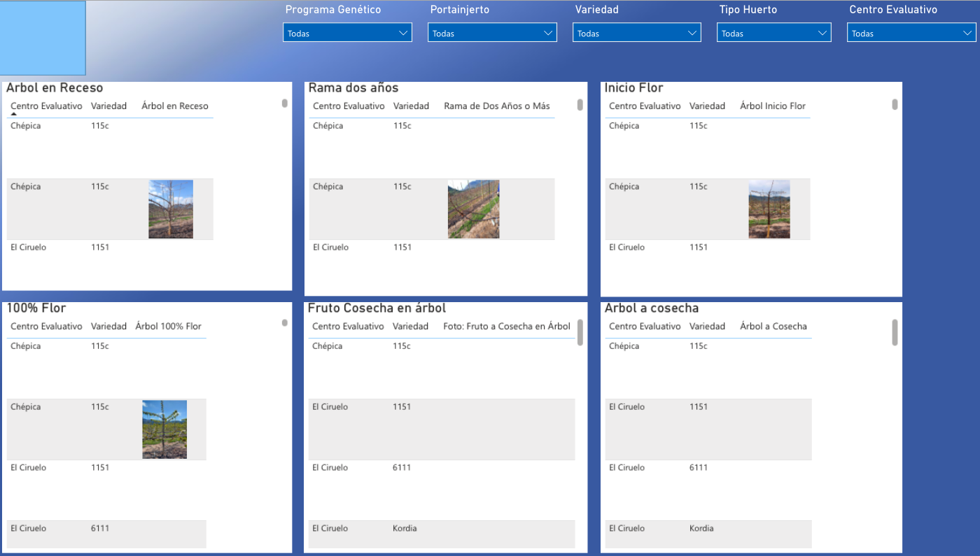Image resolution: width=980 pixels, height=556 pixels.
Task: Click El Ciruelo cell in Rama dos años table
Action: pyautogui.click(x=330, y=248)
